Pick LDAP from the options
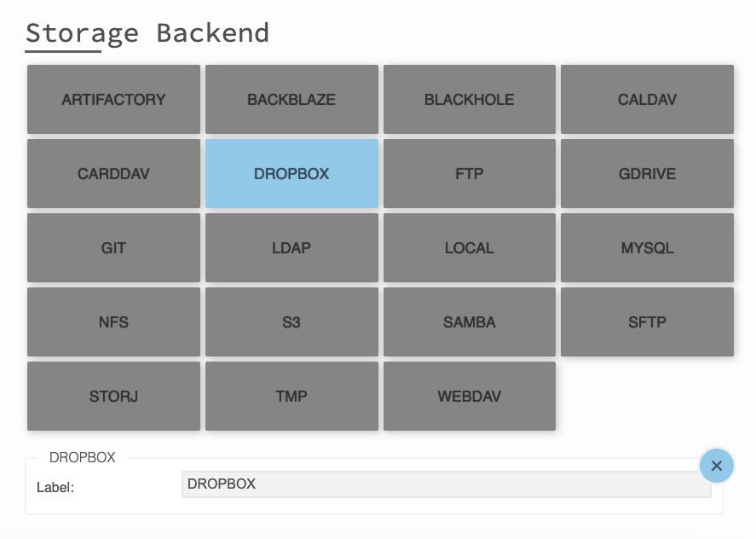756x539 pixels. 291,247
